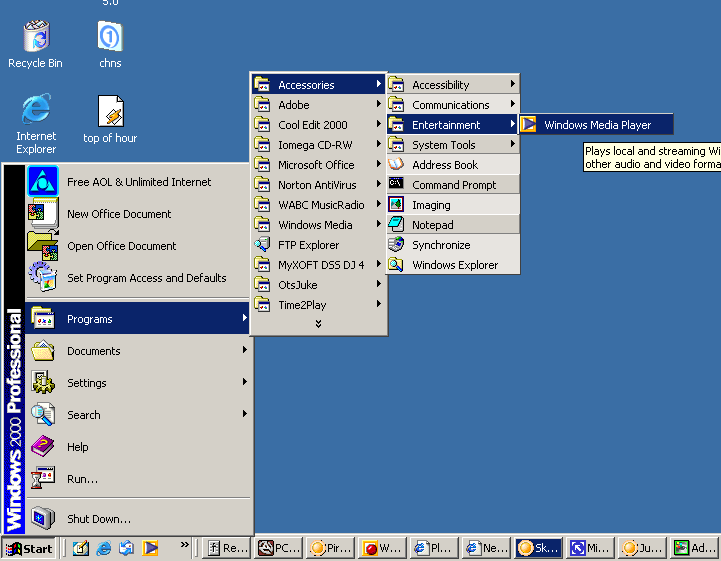The image size is (721, 561).
Task: Choose Shut Down from the Start menu
Action: tap(98, 519)
